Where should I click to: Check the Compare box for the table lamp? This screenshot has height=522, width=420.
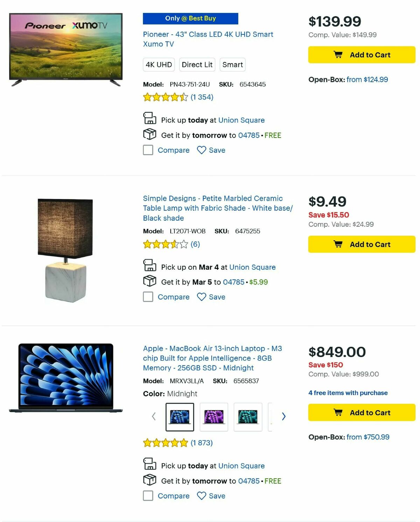pos(148,297)
